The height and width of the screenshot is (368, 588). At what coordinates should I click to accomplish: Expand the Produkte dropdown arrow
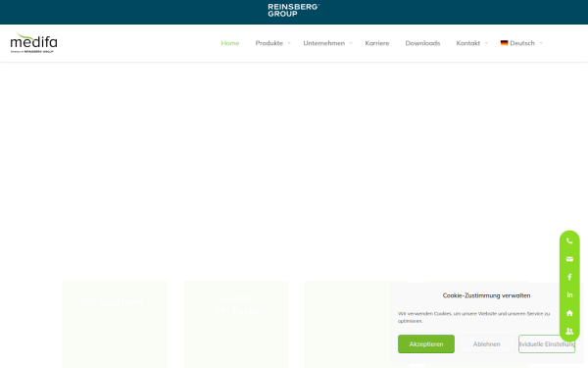click(289, 43)
